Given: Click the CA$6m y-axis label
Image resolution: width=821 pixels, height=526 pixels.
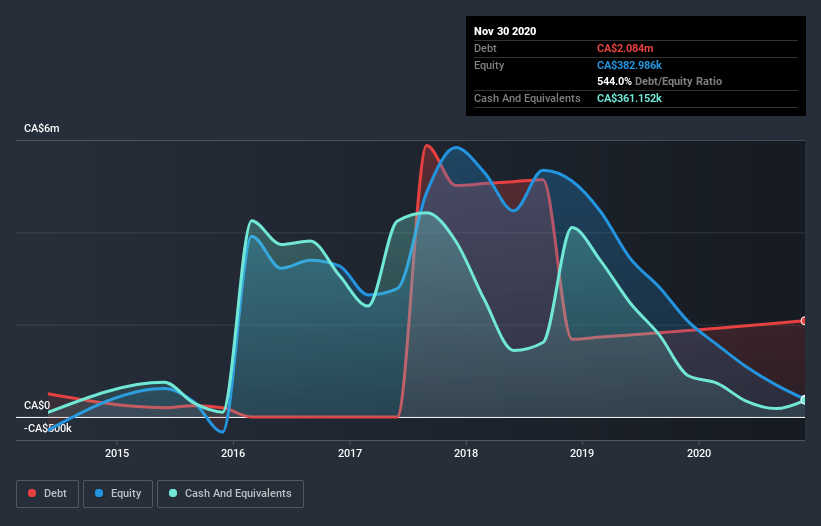Looking at the screenshot, I should [x=42, y=129].
